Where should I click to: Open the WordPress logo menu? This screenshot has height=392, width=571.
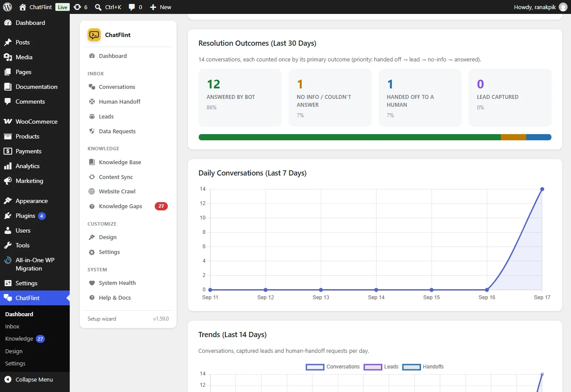[7, 7]
